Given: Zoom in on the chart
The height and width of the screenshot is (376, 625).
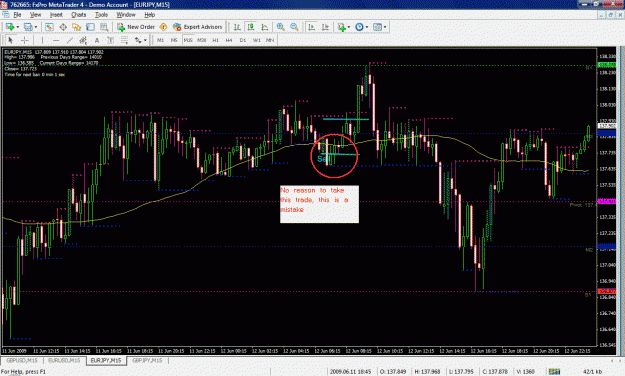Looking at the screenshot, I should [281, 27].
